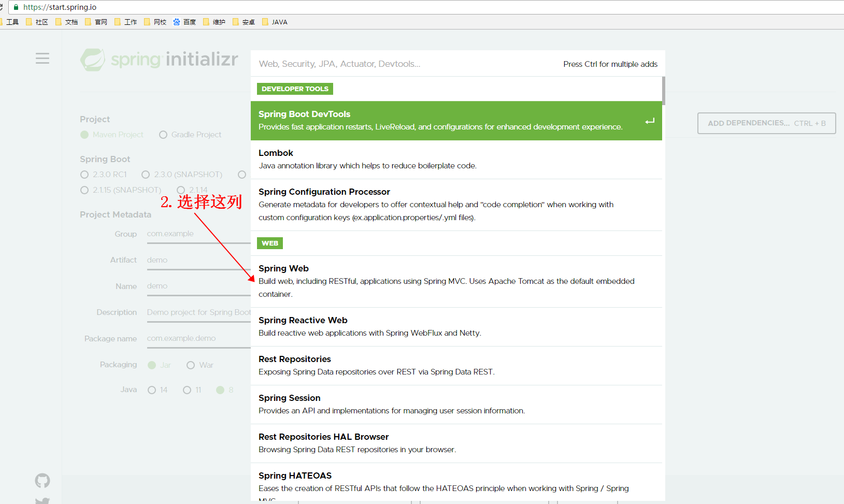Select the Lombok dependency entry

click(x=456, y=159)
